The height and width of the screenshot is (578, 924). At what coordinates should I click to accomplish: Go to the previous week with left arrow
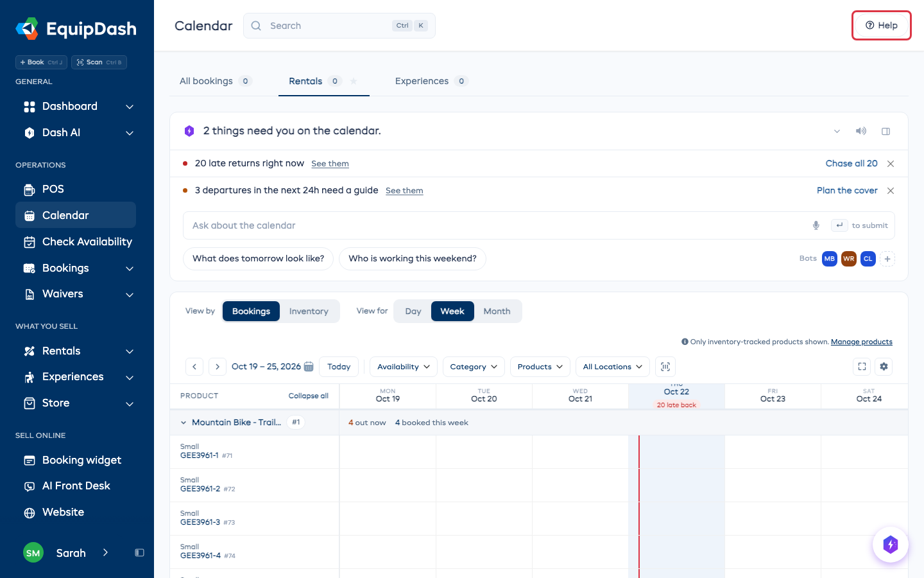194,367
